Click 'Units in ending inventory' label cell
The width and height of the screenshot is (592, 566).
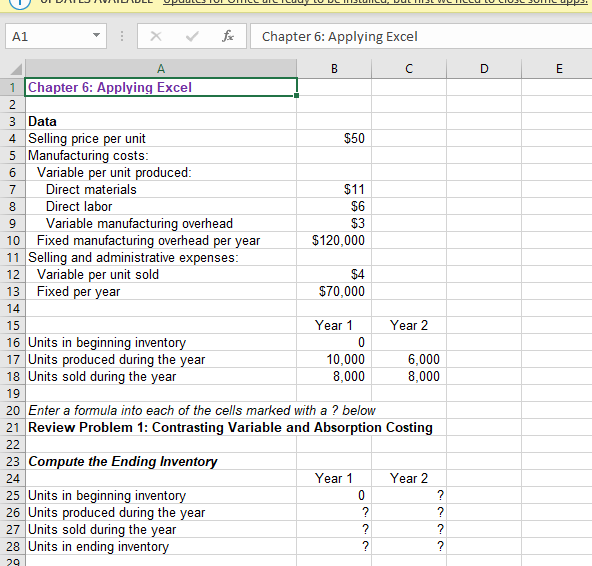161,546
